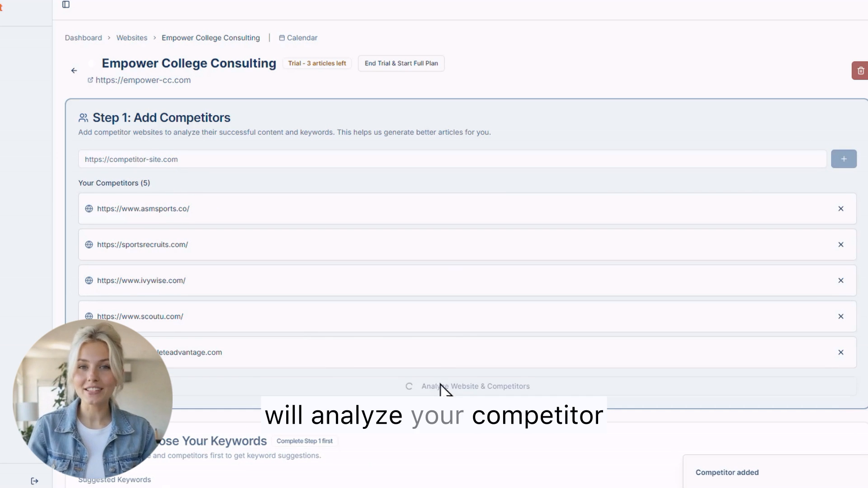The height and width of the screenshot is (488, 868).
Task: Toggle the left sidebar panel
Action: tap(66, 5)
